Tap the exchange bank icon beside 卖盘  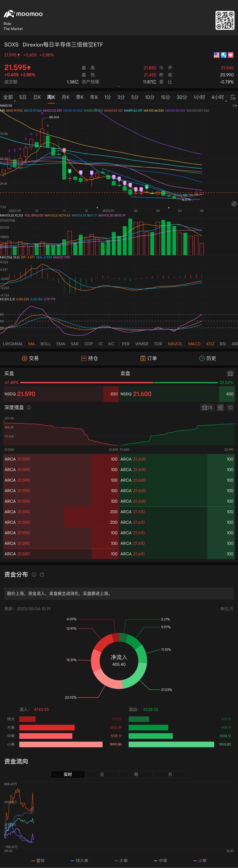click(230, 373)
